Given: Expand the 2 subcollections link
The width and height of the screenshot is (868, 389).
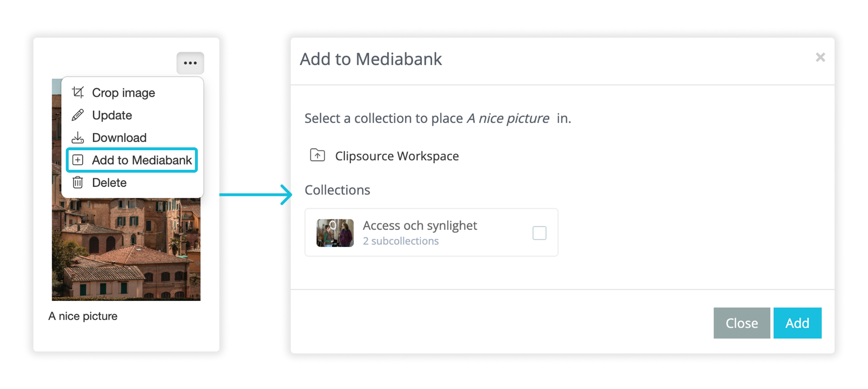Looking at the screenshot, I should pos(401,241).
